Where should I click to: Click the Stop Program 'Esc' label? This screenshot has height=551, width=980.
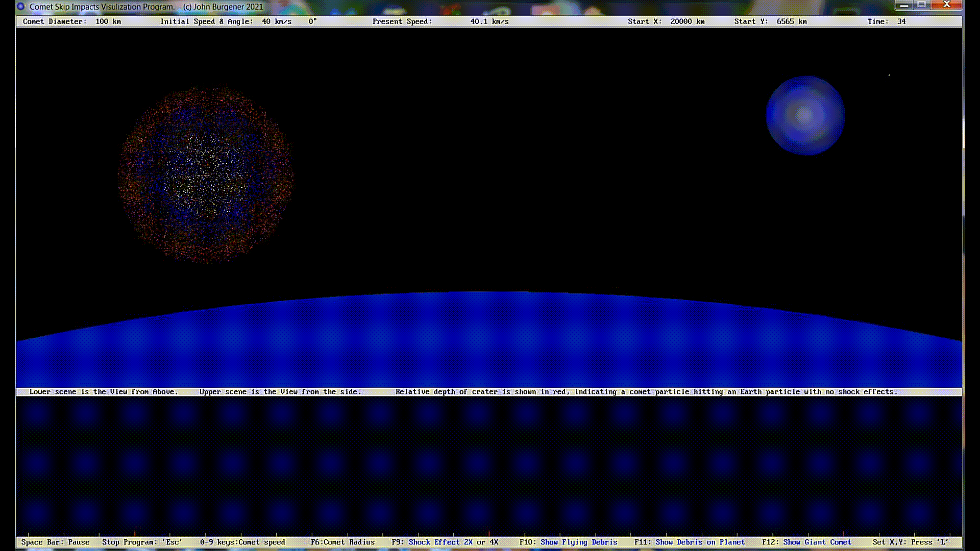[x=142, y=542]
